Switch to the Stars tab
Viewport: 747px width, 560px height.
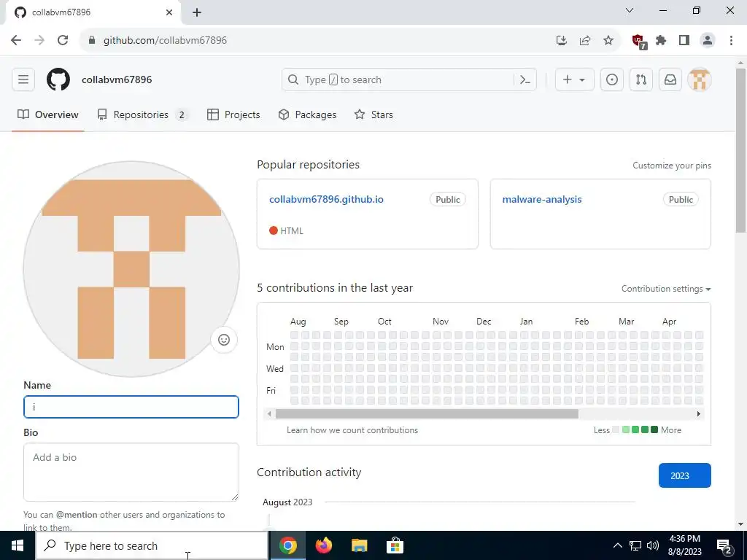click(x=373, y=114)
